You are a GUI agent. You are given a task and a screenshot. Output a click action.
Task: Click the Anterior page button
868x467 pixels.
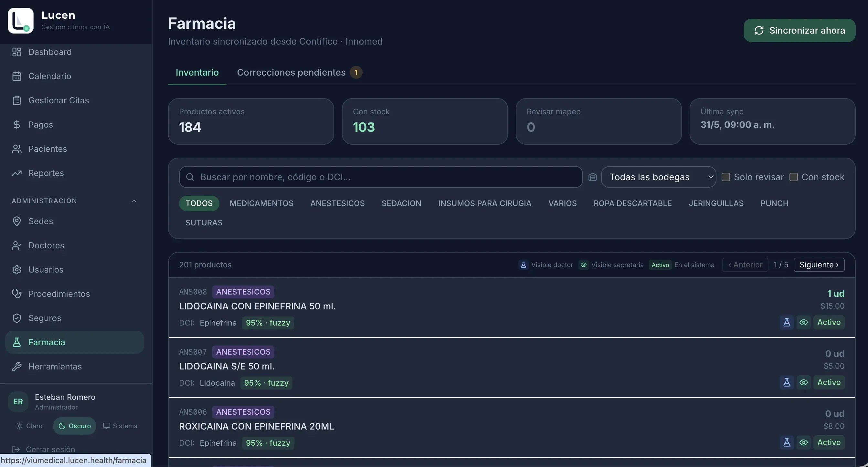tap(745, 265)
